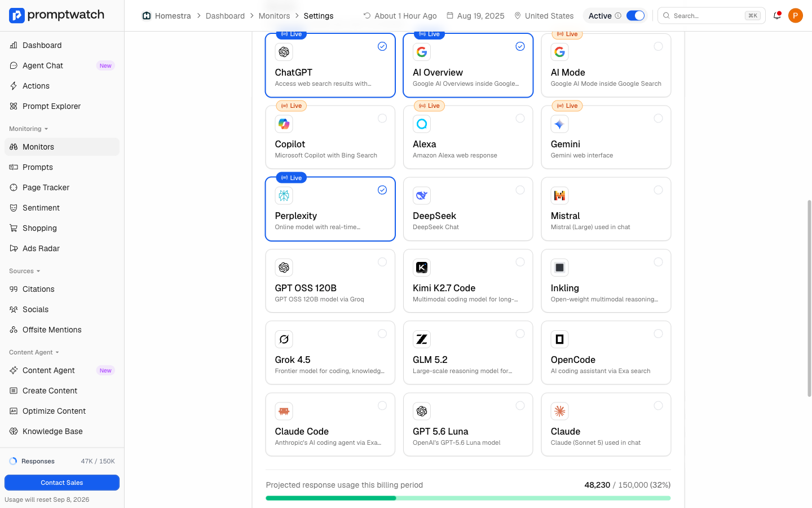The height and width of the screenshot is (508, 812).
Task: Open Prompt Explorer page
Action: (x=62, y=106)
